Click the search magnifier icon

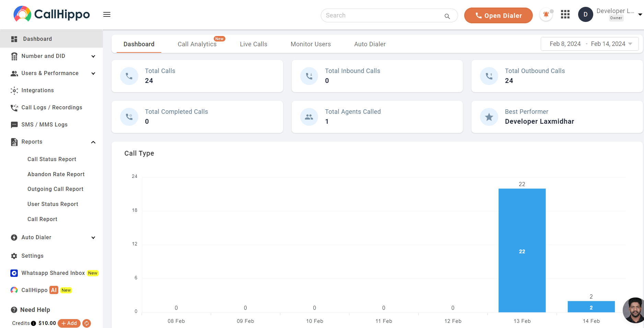pyautogui.click(x=447, y=16)
